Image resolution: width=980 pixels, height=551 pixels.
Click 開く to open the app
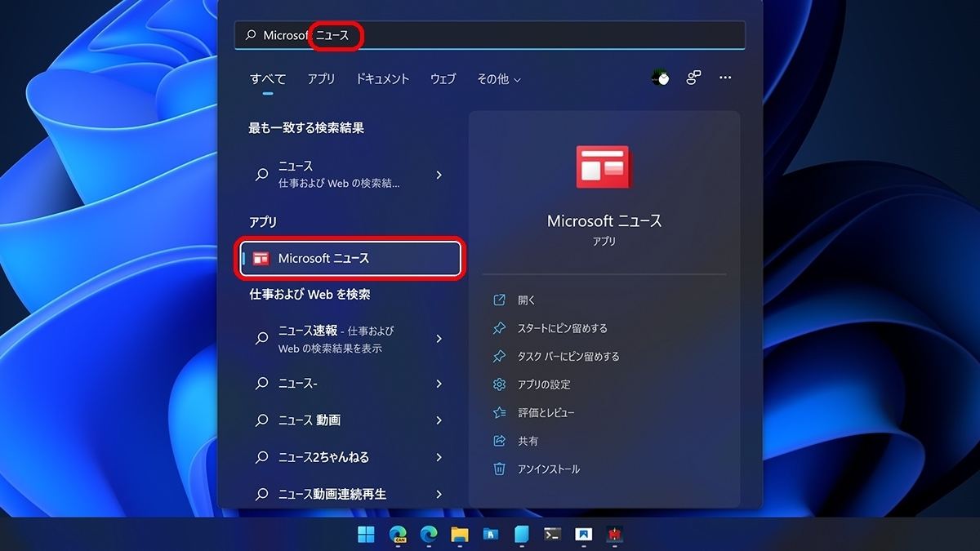pos(527,300)
